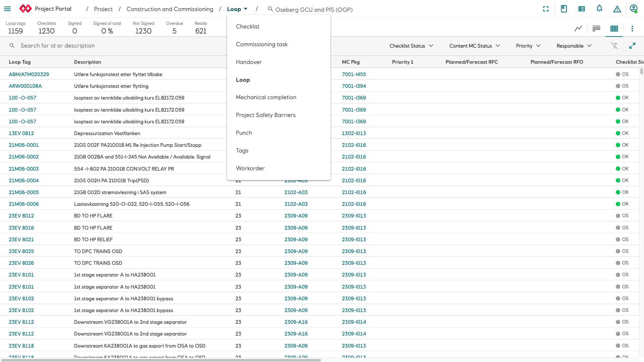Open loop tag 13EV 0812
The height and width of the screenshot is (362, 644).
(21, 133)
